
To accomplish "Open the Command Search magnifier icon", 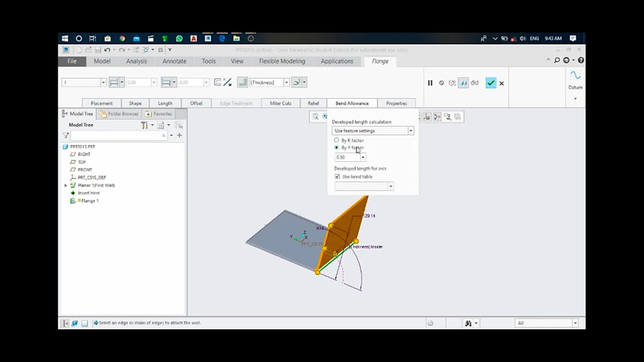I will (x=557, y=60).
